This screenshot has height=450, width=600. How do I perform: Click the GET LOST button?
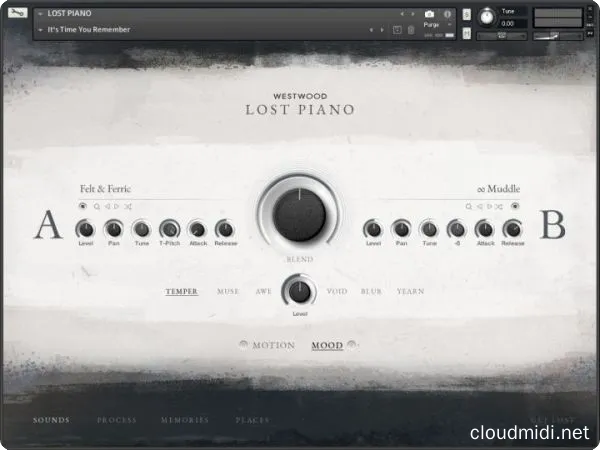pos(553,420)
